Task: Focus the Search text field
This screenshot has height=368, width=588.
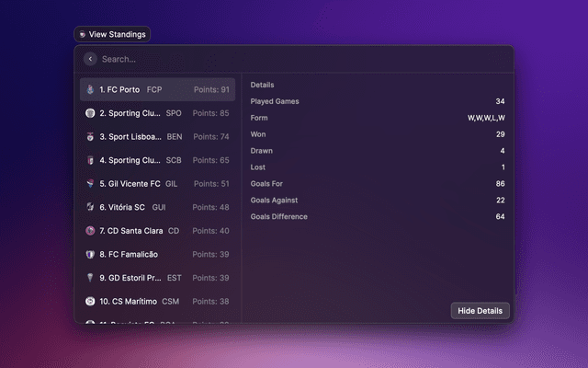Action: coord(276,59)
